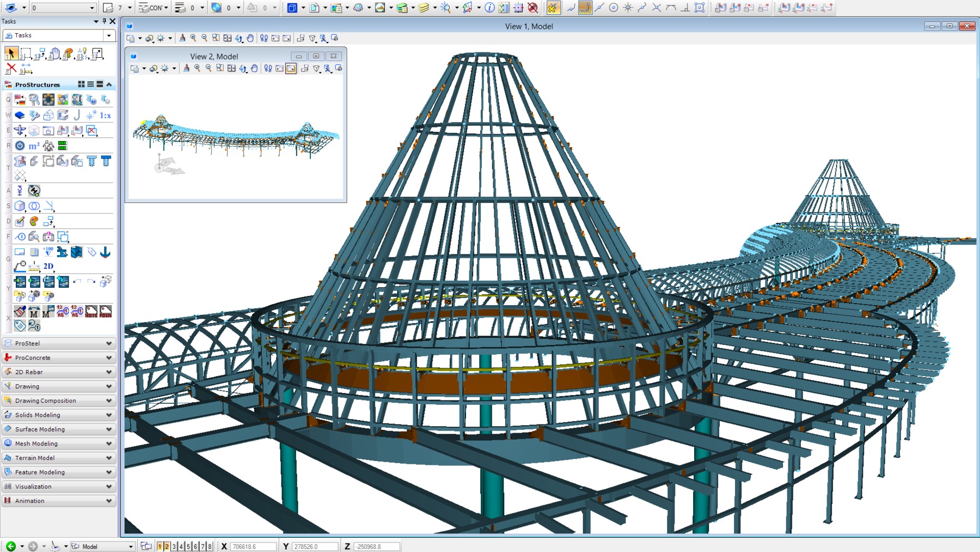The image size is (980, 552).
Task: Open the Visualization task section
Action: (59, 487)
